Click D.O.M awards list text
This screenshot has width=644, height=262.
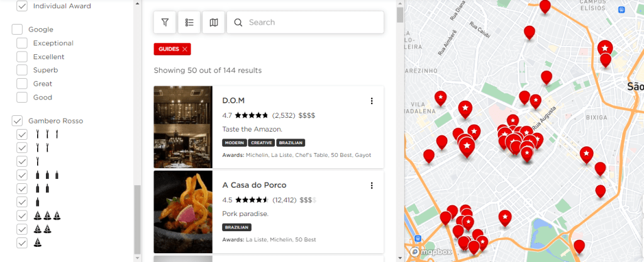[297, 155]
